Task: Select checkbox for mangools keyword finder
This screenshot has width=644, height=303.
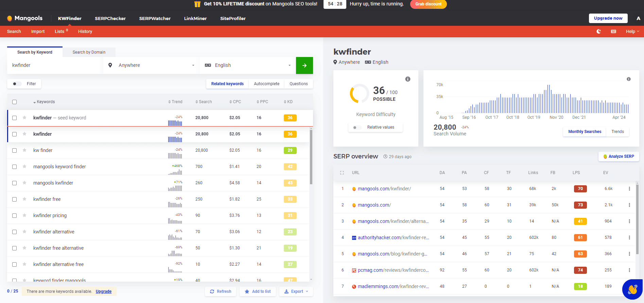Action: click(x=14, y=167)
